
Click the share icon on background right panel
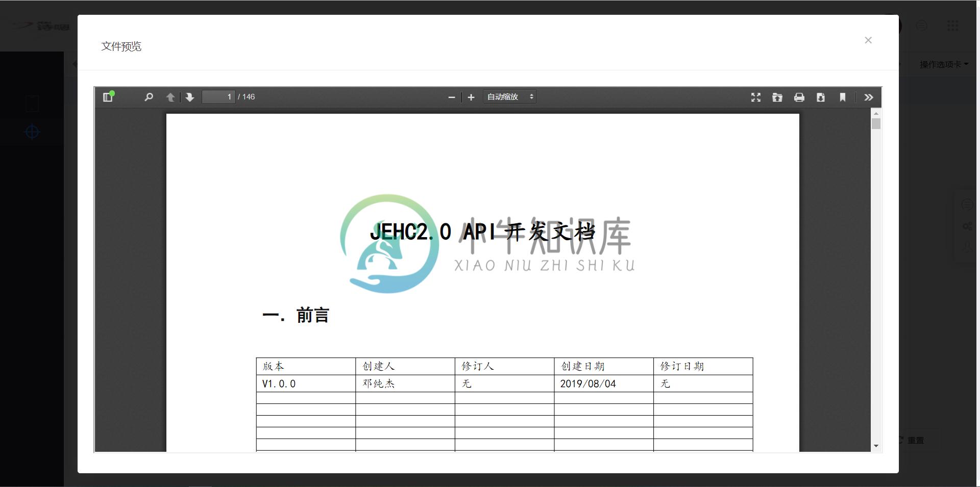pos(967,226)
